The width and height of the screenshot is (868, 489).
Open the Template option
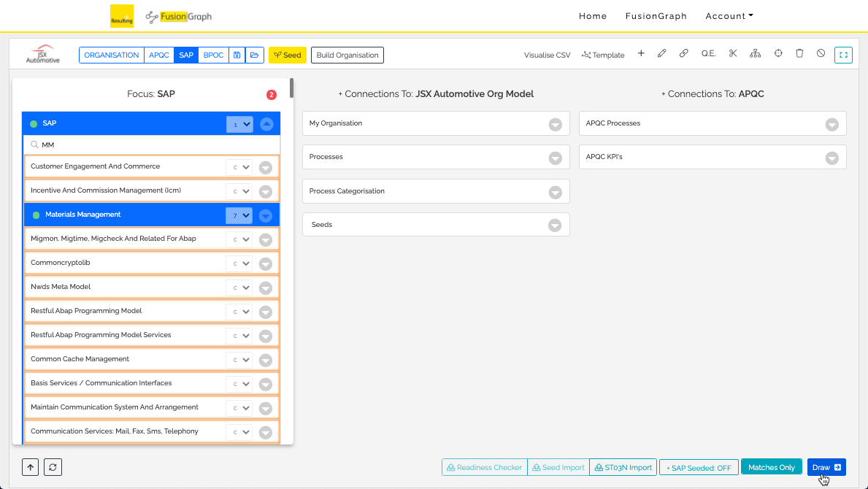[x=603, y=55]
